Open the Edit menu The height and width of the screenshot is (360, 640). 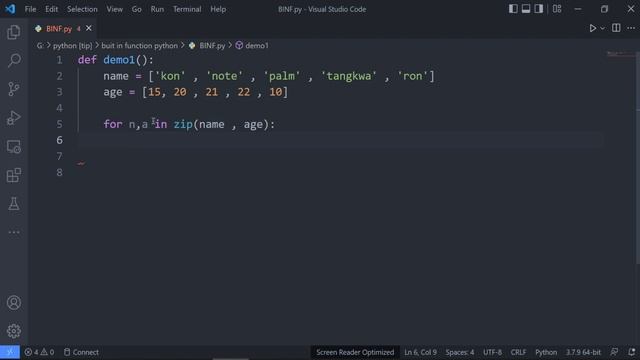51,9
